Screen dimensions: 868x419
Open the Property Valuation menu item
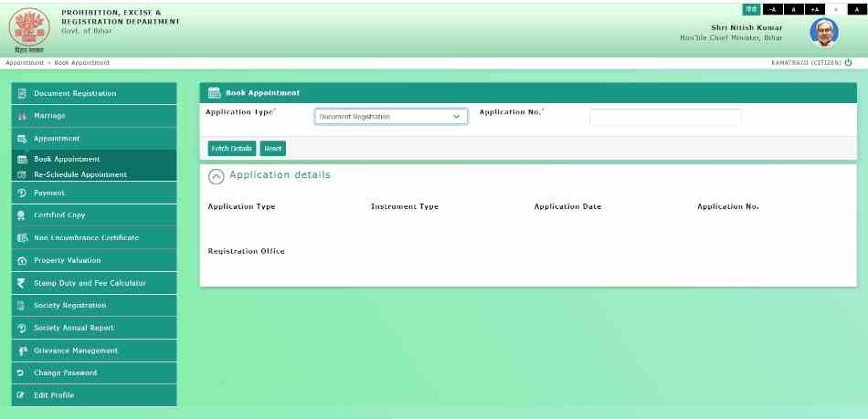(94, 260)
